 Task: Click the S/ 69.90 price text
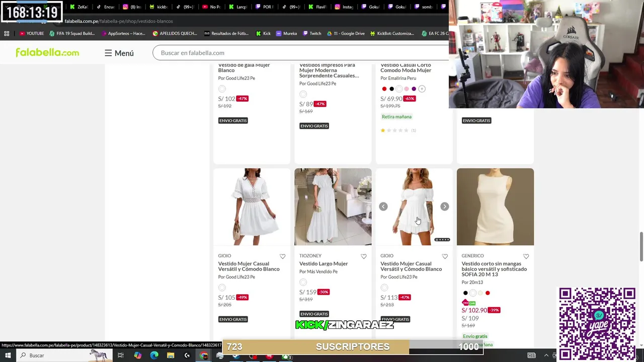(x=391, y=99)
